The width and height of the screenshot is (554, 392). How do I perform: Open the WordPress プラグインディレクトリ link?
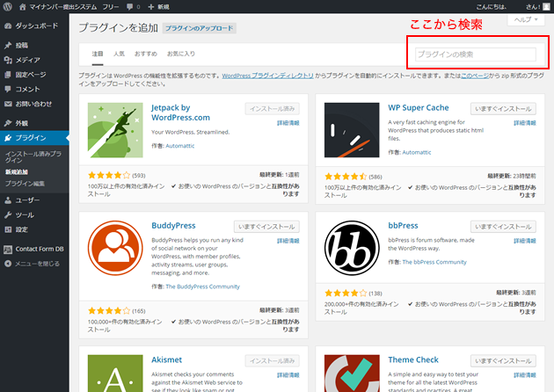(268, 76)
